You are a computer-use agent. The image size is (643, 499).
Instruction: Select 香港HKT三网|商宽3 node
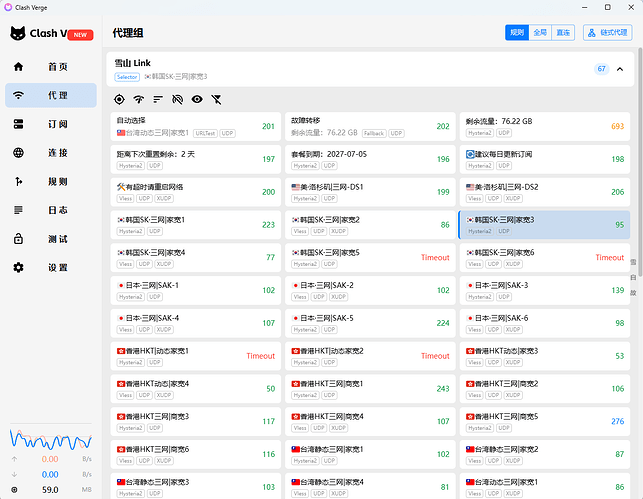coord(196,422)
